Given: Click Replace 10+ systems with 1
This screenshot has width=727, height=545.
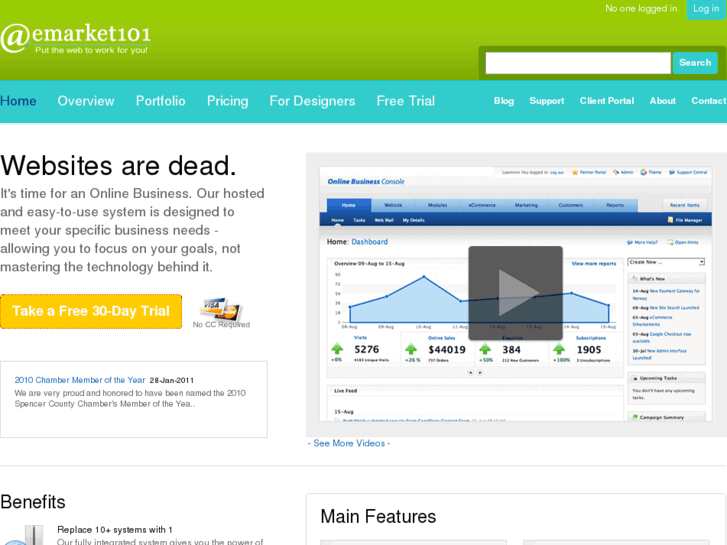Looking at the screenshot, I should pos(115,530).
